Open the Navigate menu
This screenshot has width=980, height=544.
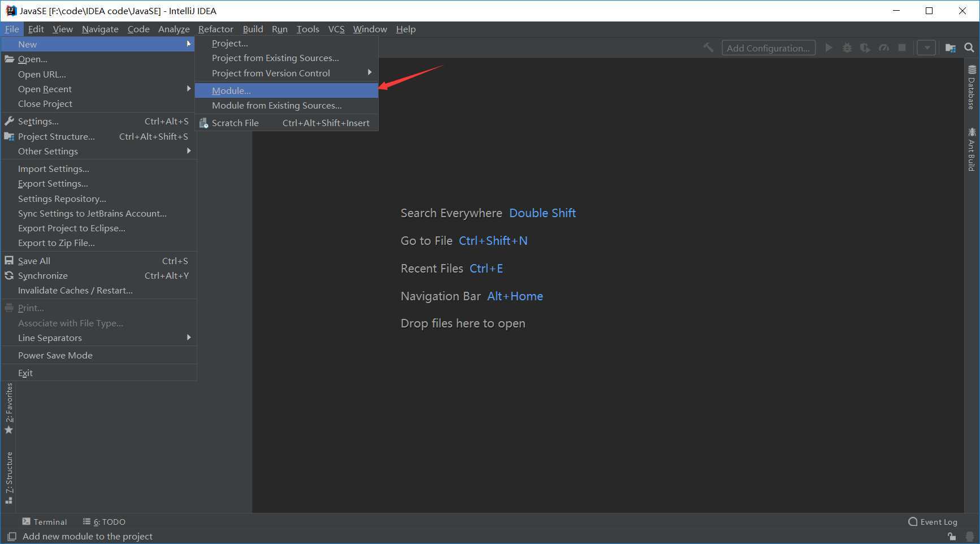[x=100, y=29]
